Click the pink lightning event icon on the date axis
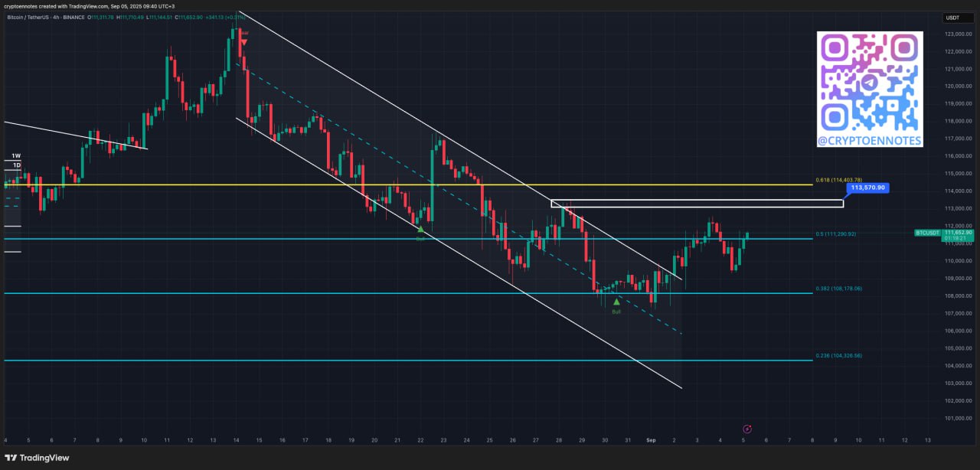The width and height of the screenshot is (980, 470). click(747, 429)
